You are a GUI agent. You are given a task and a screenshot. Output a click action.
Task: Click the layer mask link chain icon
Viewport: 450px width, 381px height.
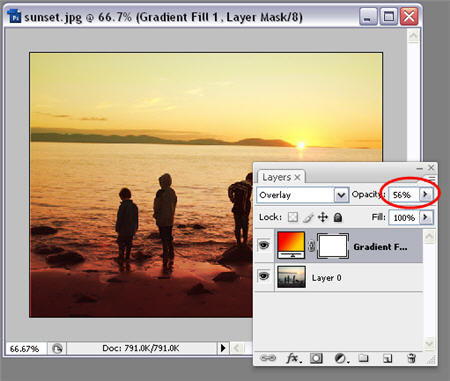311,246
